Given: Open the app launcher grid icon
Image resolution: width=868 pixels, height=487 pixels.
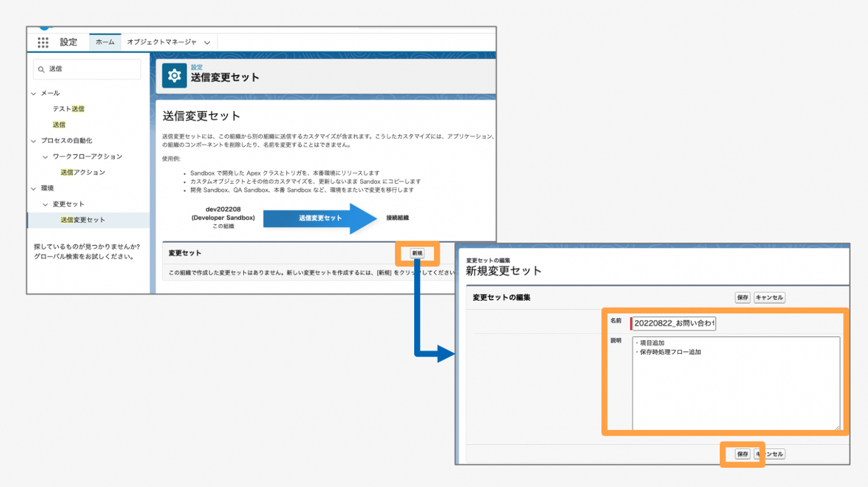Looking at the screenshot, I should pos(43,42).
